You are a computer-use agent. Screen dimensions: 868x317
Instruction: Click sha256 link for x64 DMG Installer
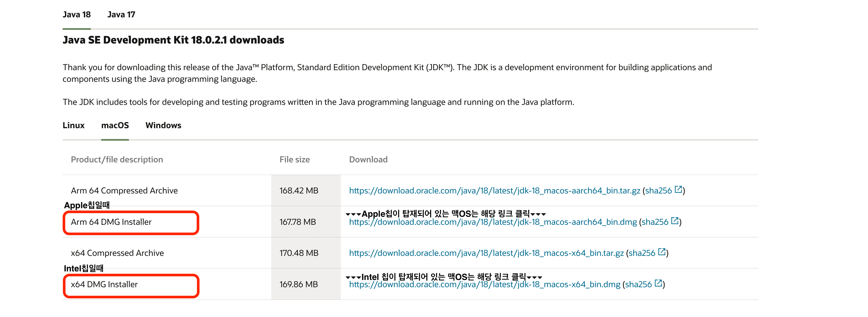point(638,284)
